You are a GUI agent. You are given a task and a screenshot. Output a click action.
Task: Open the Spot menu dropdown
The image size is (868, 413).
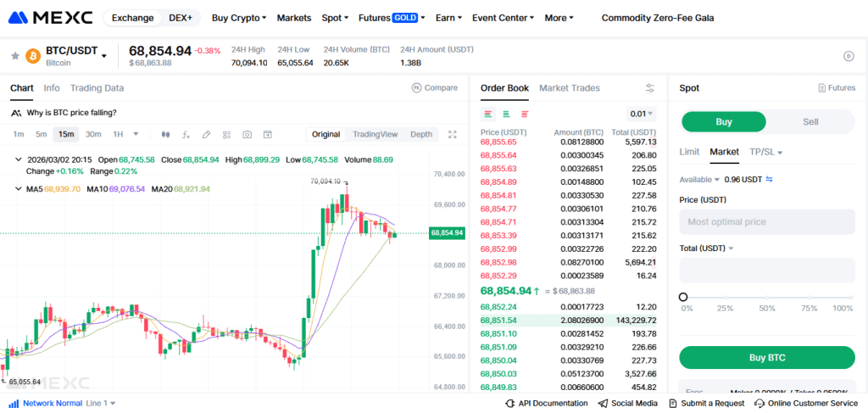click(x=335, y=18)
